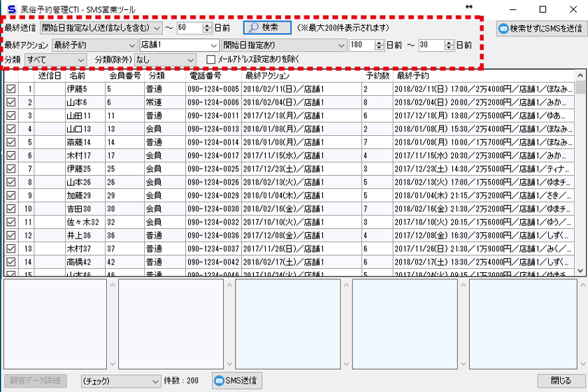
Task: Sort by 電話番号 column header
Action: (204, 76)
